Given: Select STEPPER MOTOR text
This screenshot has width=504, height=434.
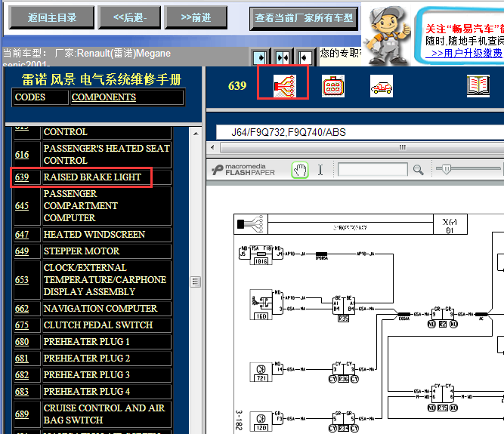Looking at the screenshot, I should (82, 251).
